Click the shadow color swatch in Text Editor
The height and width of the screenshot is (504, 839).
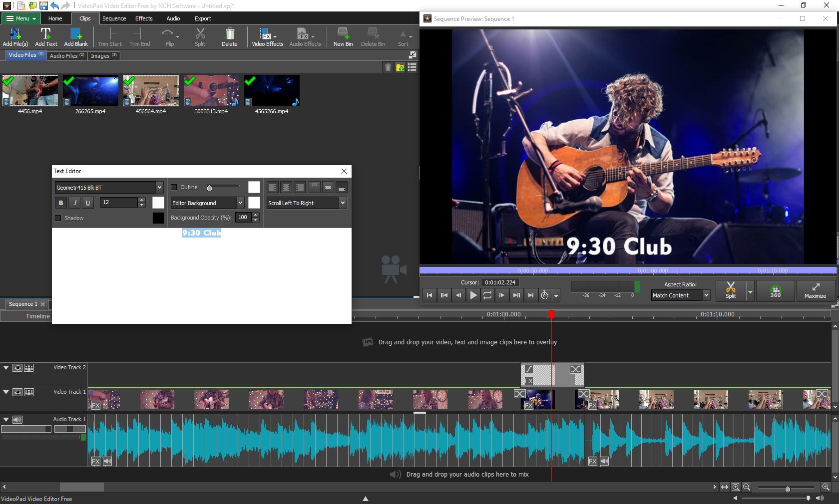(x=158, y=218)
